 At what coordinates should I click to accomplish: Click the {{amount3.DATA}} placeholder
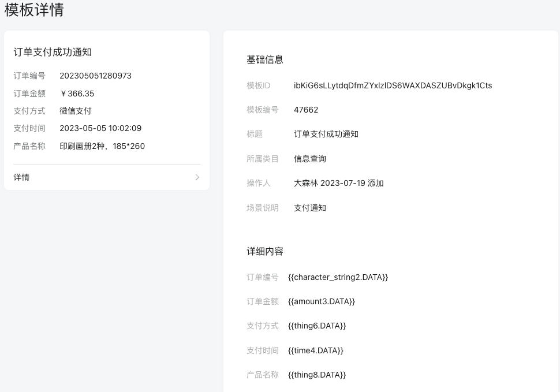point(321,301)
